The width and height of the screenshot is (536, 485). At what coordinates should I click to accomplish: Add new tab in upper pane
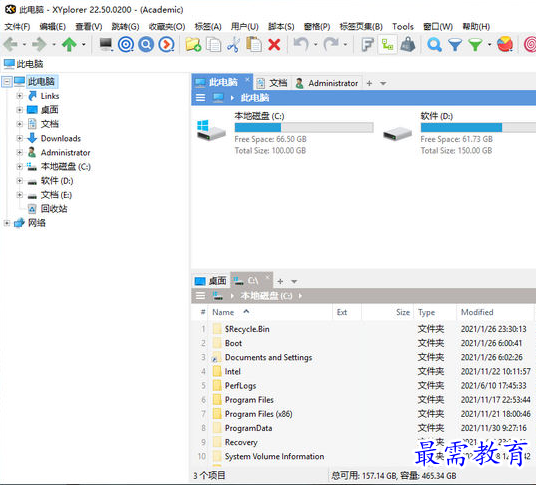369,83
